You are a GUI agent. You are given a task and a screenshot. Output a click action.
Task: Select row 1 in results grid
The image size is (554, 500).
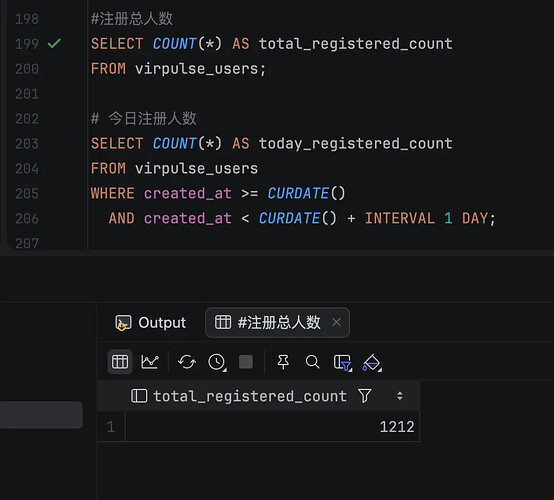(111, 427)
